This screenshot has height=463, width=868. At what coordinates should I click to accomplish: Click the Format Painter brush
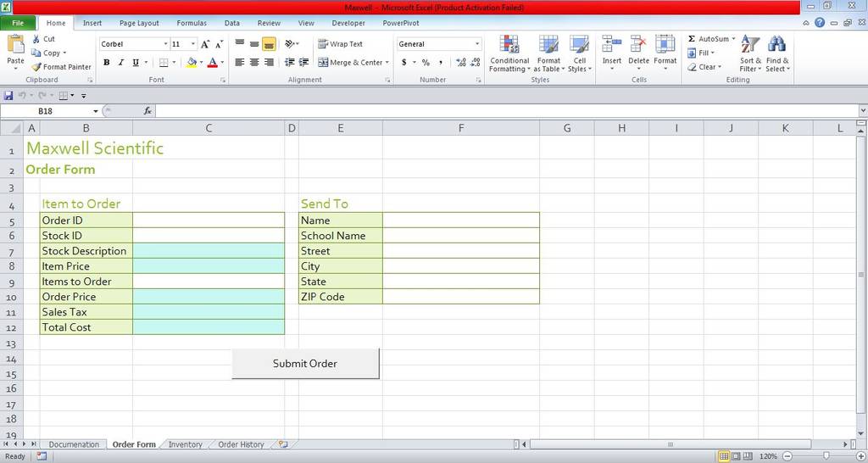36,66
